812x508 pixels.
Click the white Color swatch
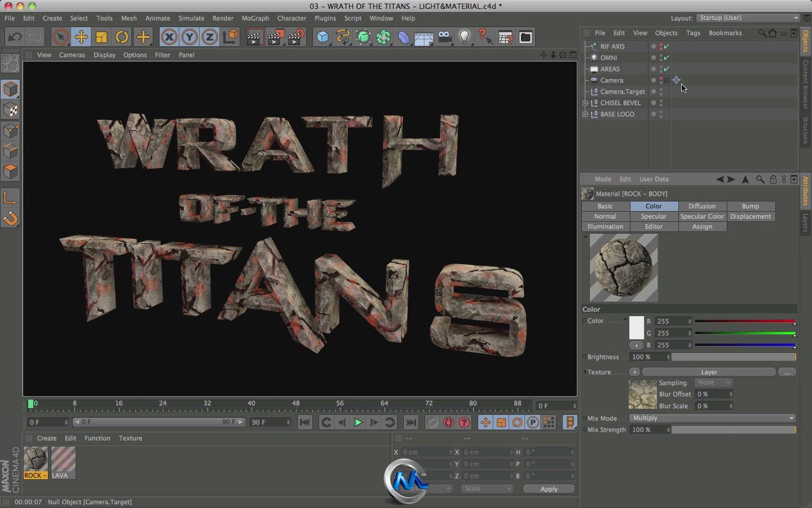pyautogui.click(x=637, y=327)
